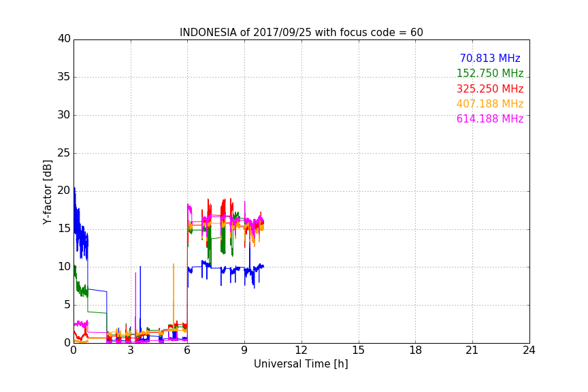588x392 pixels.
Task: Click the Universal Time [h] axis label
Action: (301, 364)
